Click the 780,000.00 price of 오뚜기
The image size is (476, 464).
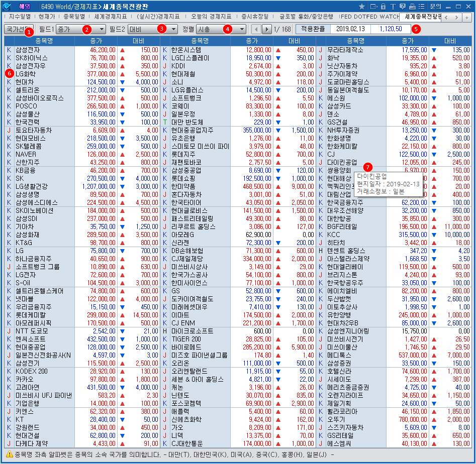point(413,419)
